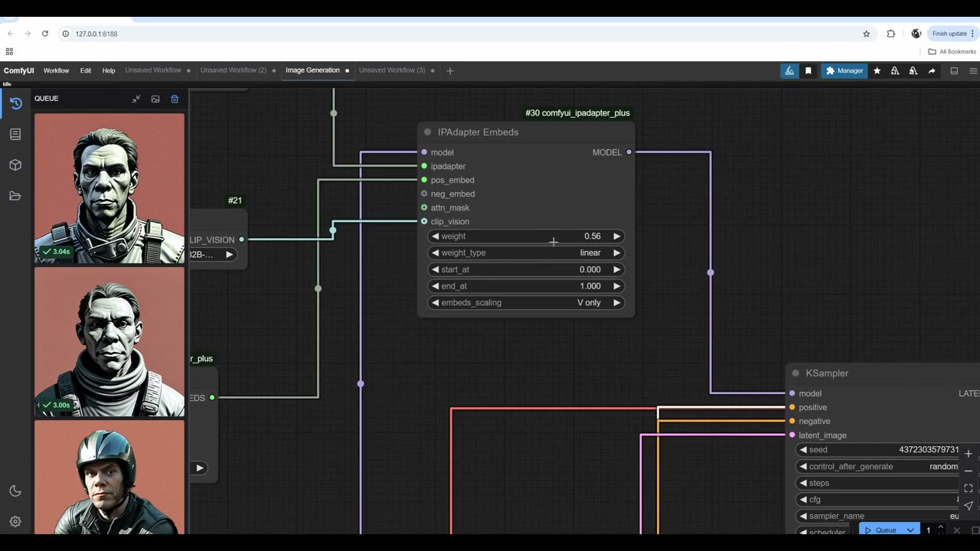Viewport: 980px width, 551px height.
Task: Open the Workflow menu
Action: tap(56, 71)
